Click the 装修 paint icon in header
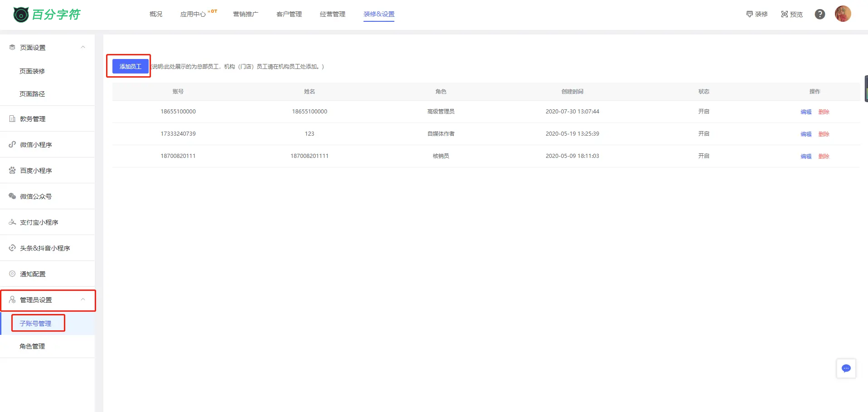This screenshot has width=868, height=412. point(750,14)
